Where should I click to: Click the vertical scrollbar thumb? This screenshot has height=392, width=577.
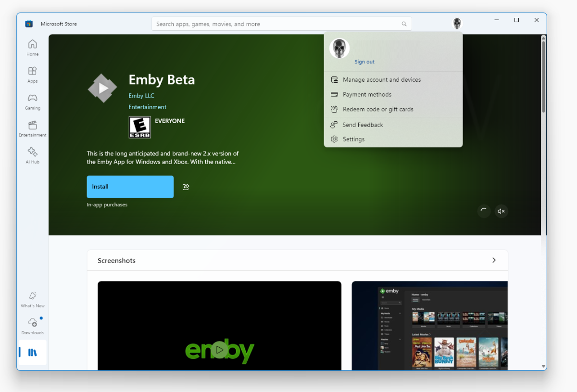(543, 77)
